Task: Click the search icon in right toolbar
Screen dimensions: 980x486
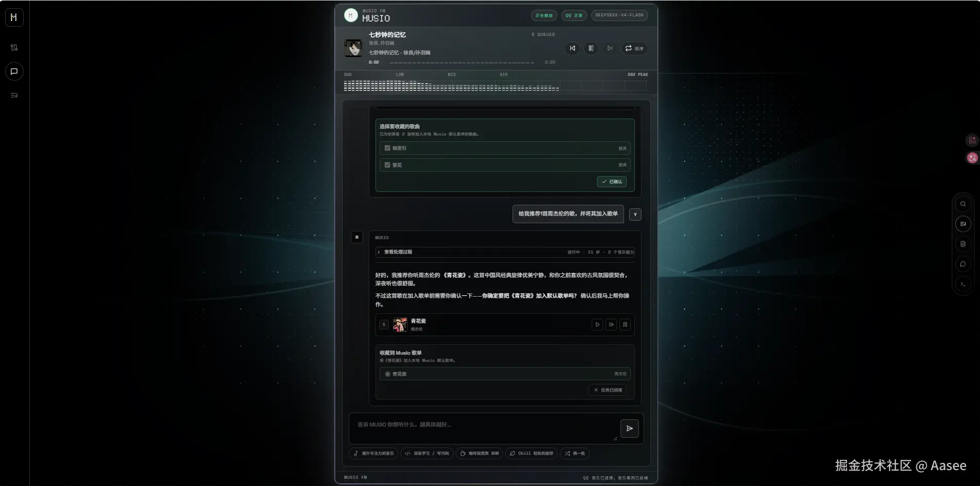Action: (963, 204)
